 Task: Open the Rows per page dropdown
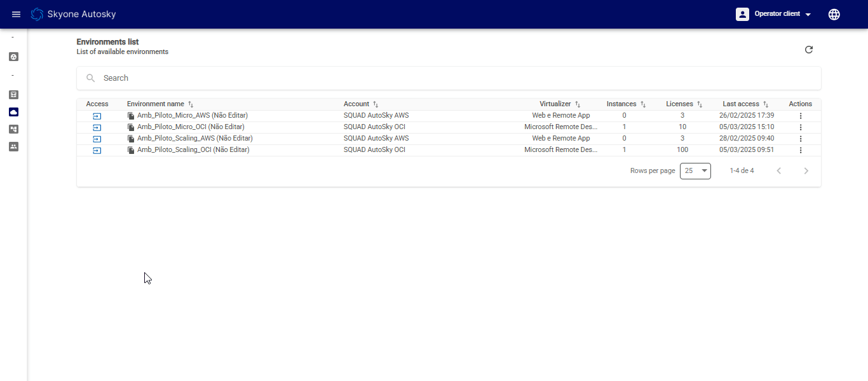(x=695, y=170)
